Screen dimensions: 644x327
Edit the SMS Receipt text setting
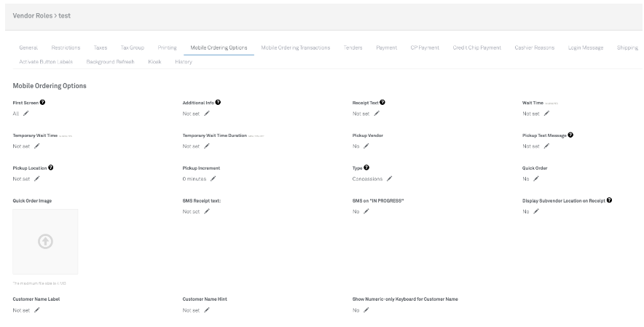coord(207,211)
